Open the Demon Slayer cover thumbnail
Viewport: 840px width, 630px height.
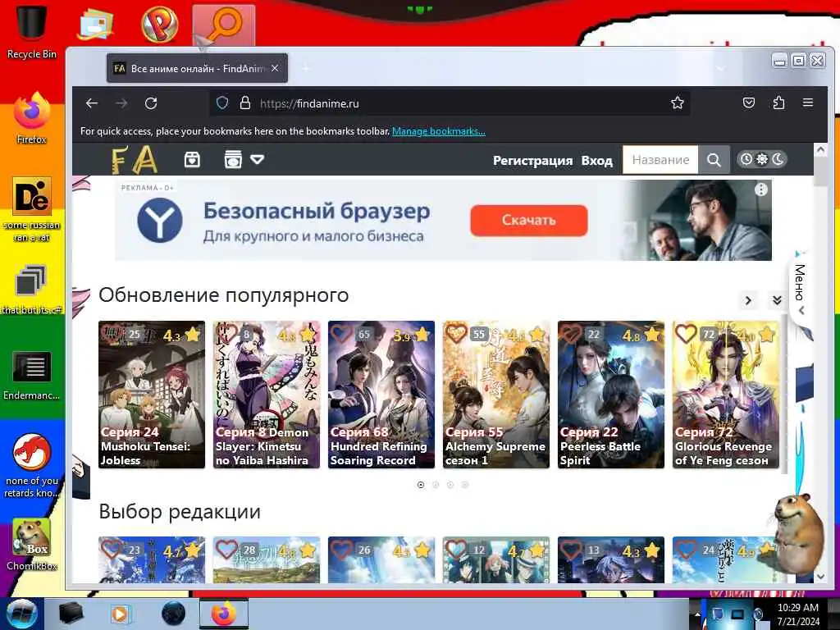267,395
